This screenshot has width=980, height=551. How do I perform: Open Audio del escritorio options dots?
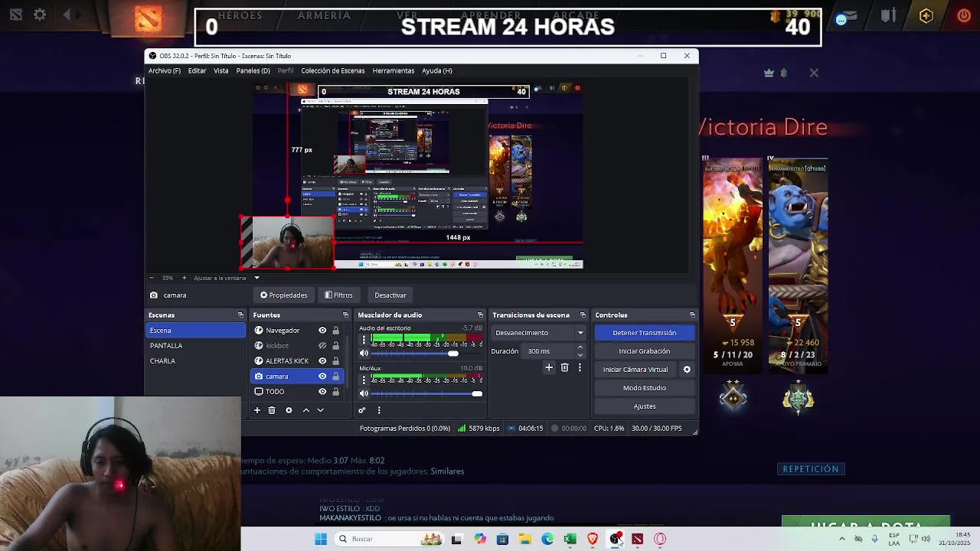click(x=364, y=340)
